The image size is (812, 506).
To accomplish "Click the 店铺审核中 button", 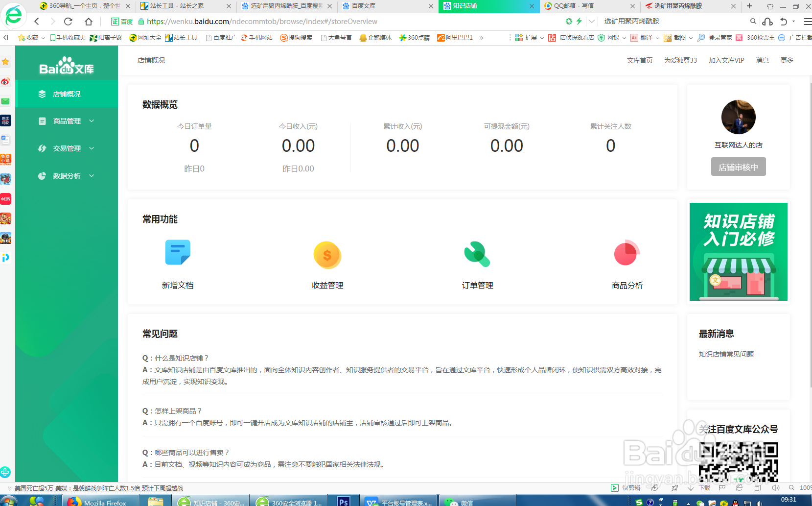I will [x=738, y=167].
